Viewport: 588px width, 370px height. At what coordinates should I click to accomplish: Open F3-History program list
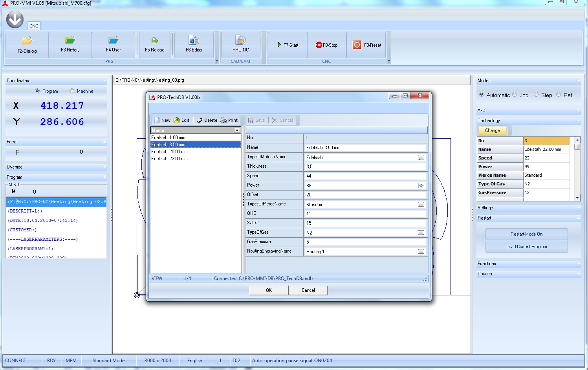tap(70, 40)
